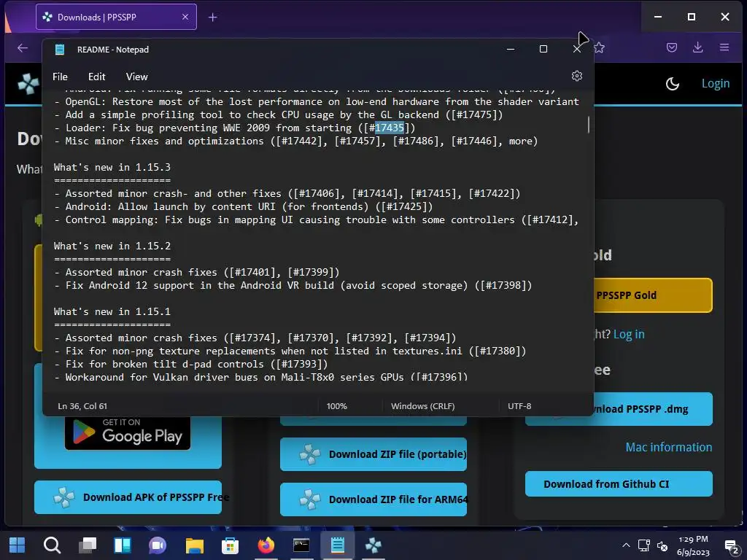Open the Command Prompt taskbar icon

pyautogui.click(x=301, y=545)
